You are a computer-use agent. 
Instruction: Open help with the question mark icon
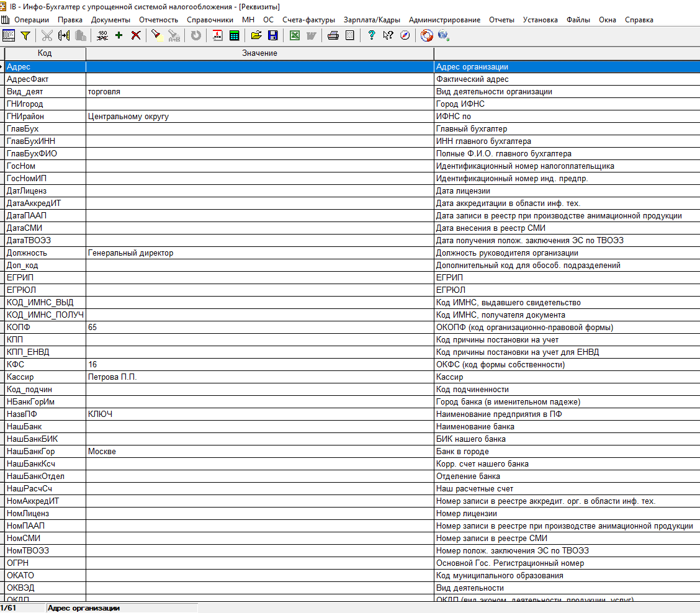click(372, 35)
